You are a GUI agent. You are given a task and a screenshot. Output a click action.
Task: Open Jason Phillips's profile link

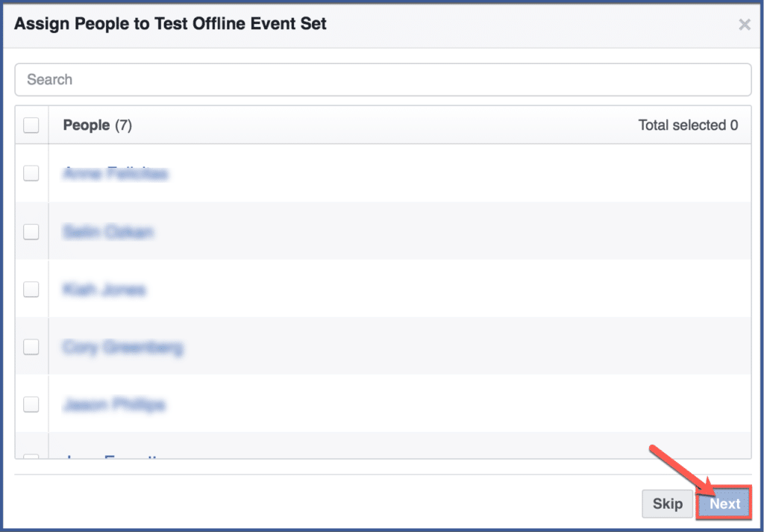pyautogui.click(x=113, y=404)
